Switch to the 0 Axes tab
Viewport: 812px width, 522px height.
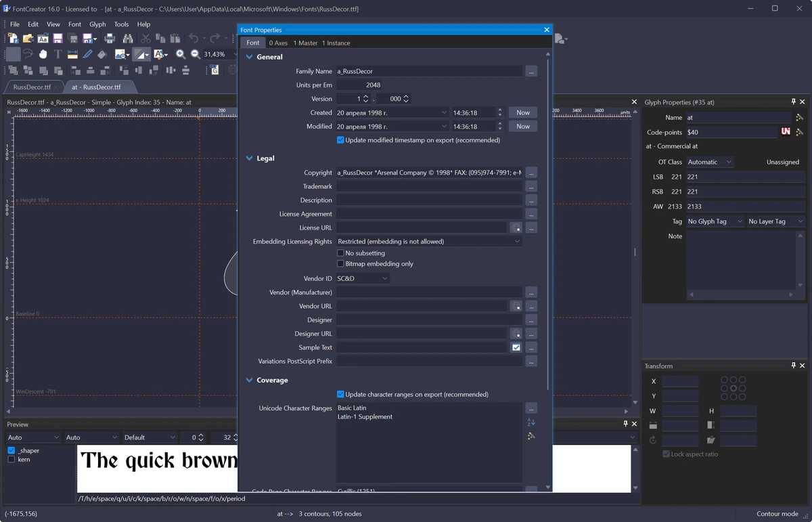pos(278,43)
